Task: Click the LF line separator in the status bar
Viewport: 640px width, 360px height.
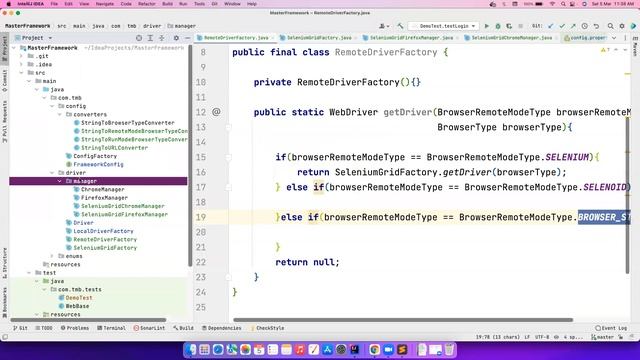Action: [x=527, y=337]
